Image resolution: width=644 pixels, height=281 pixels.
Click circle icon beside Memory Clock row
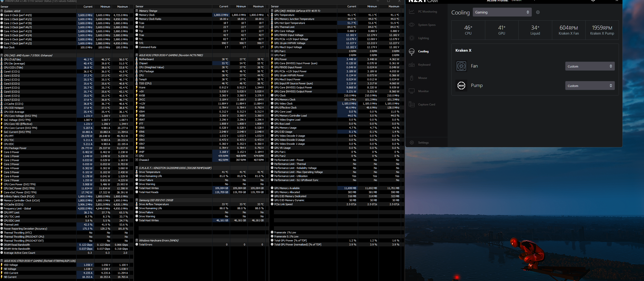(x=137, y=15)
